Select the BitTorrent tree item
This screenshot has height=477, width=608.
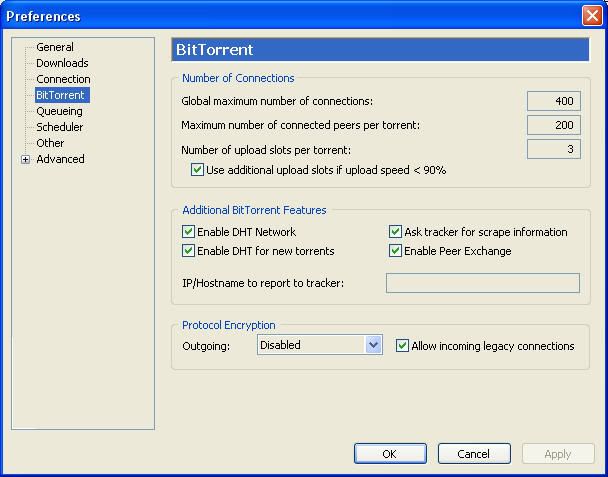pos(62,95)
